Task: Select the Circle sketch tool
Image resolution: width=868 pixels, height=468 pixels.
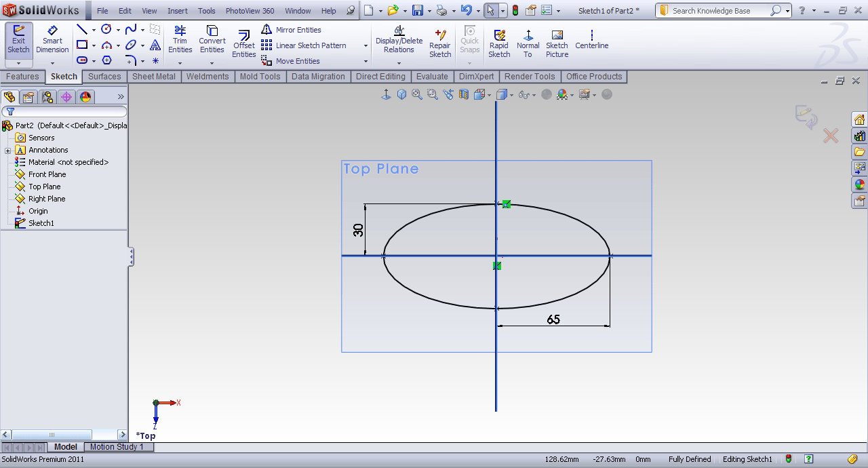Action: tap(106, 29)
